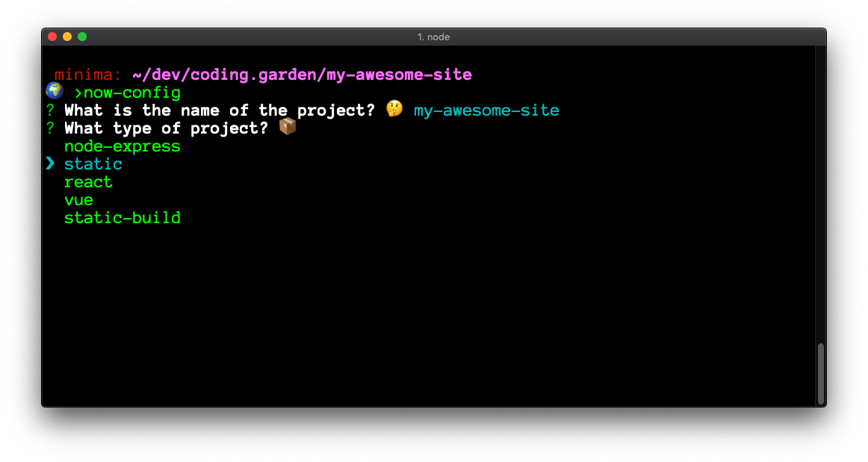
Task: Minimize the terminal with yellow button
Action: tap(67, 37)
